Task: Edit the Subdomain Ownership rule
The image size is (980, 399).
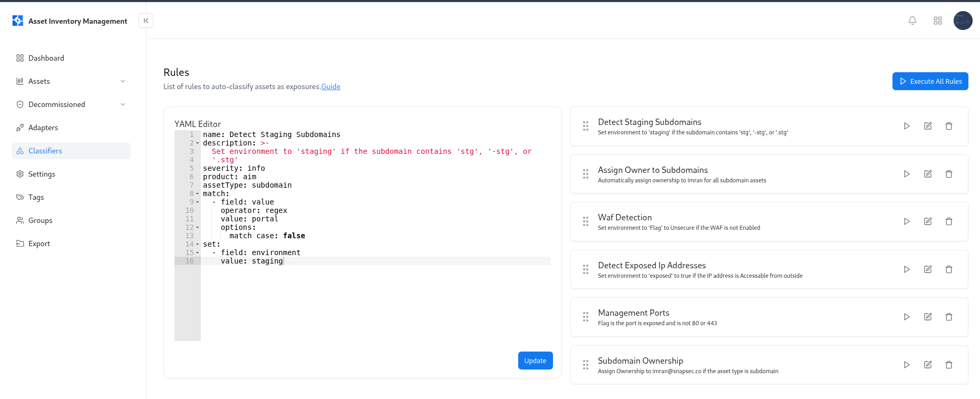Action: [x=928, y=365]
